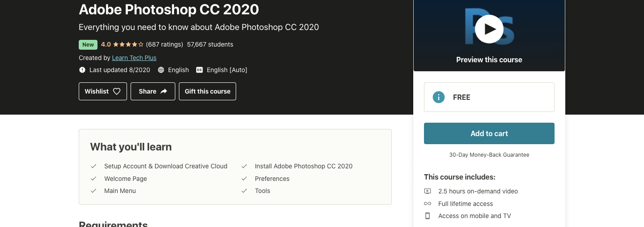Open the Learn Tech Plus instructor link
Viewport: 644px width, 227px height.
134,58
